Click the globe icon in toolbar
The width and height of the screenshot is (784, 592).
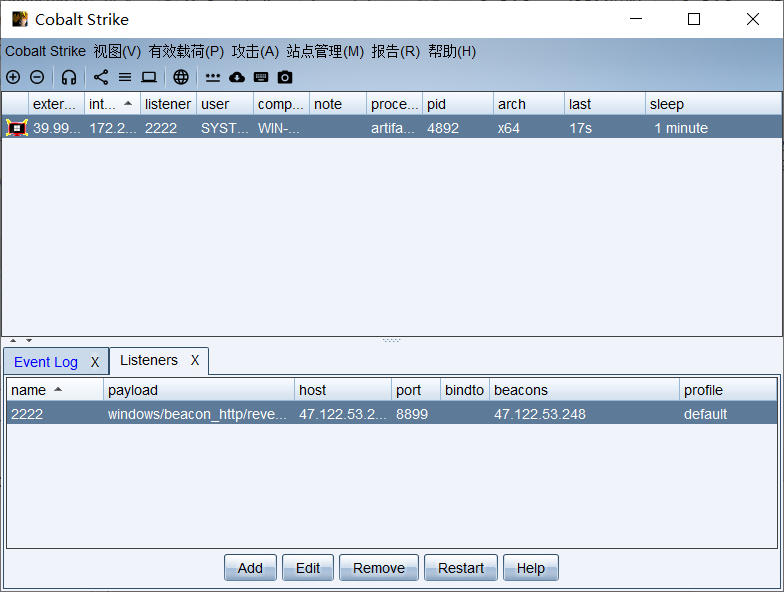[181, 77]
